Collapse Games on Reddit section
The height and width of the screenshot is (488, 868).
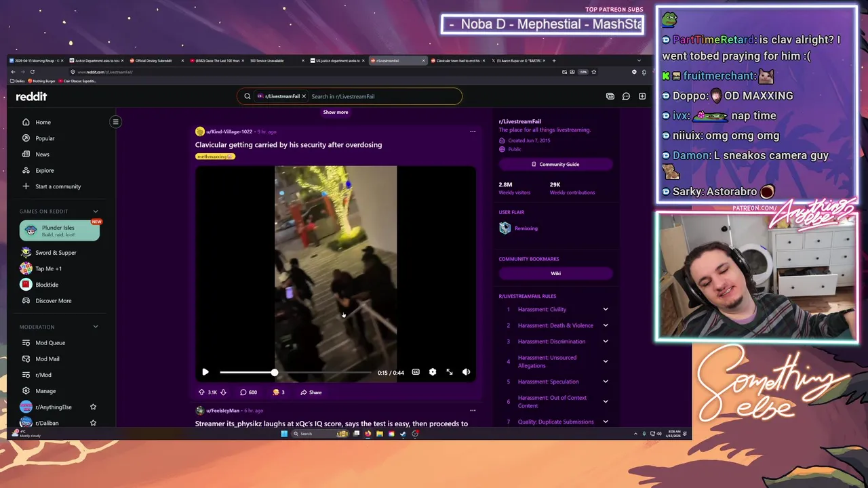pos(96,211)
